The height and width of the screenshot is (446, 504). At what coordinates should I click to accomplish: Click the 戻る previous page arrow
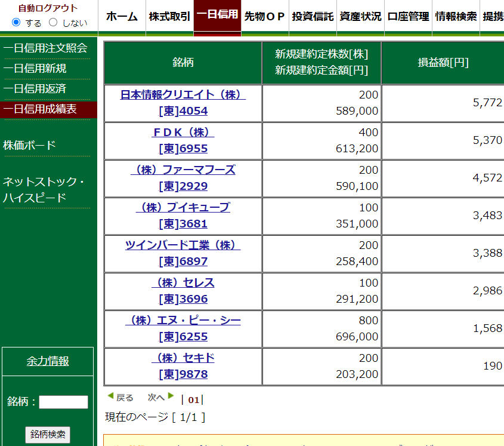point(120,398)
